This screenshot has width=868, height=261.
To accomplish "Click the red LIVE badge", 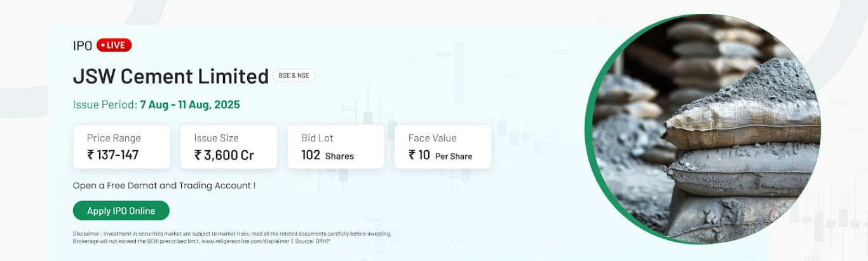I will tap(114, 45).
